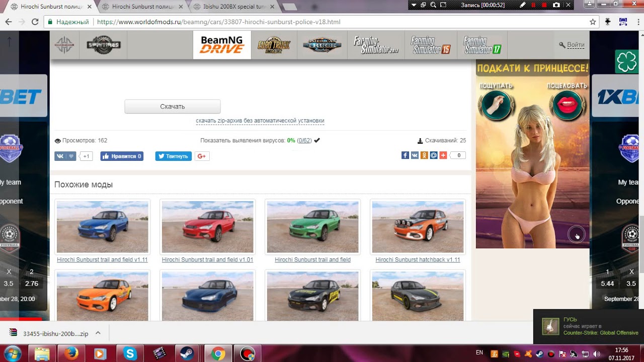Image resolution: width=644 pixels, height=362 pixels.
Task: Open the green Hirochi Sunburst trail and field thumbnail
Action: pyautogui.click(x=312, y=227)
